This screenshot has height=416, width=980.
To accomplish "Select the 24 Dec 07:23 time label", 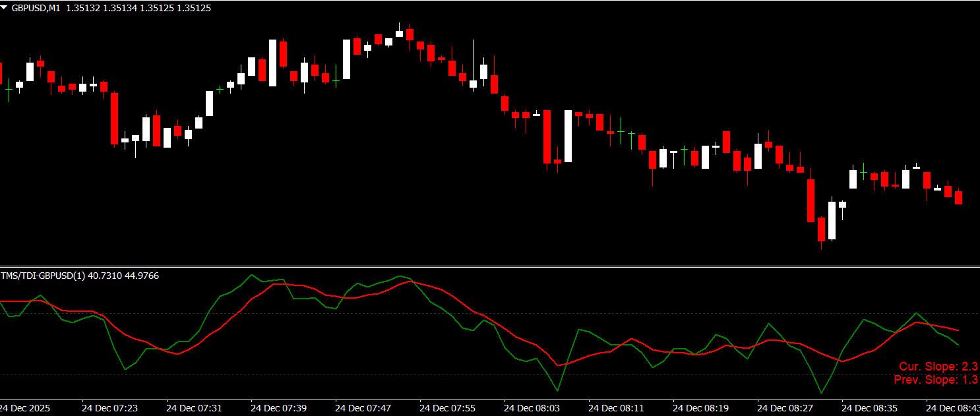I will 109,408.
